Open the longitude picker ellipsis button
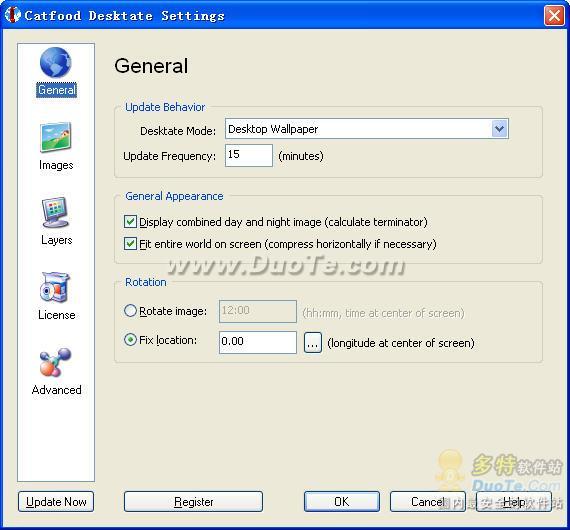This screenshot has width=570, height=530. click(x=313, y=342)
